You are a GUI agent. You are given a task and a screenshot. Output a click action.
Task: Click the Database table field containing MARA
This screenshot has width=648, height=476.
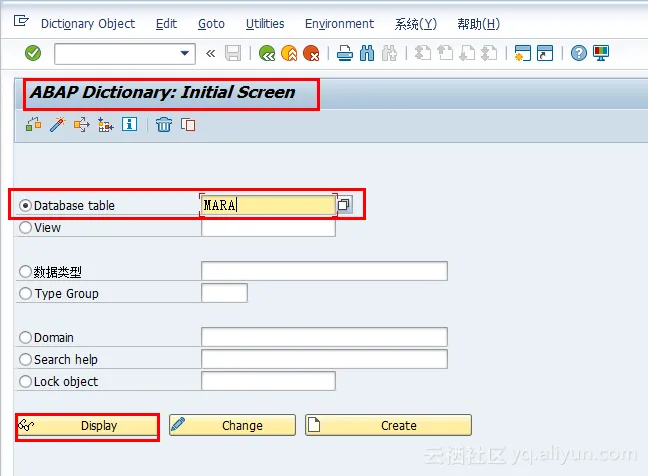pyautogui.click(x=268, y=205)
